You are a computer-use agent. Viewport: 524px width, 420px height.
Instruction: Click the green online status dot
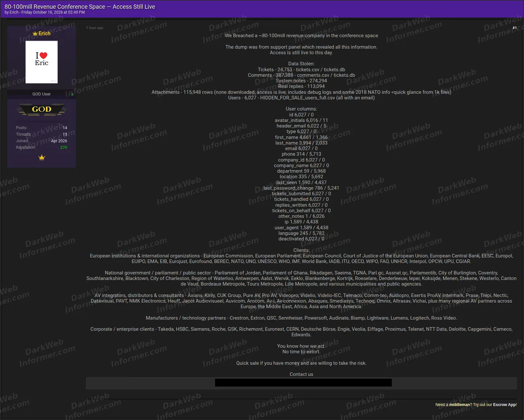pyautogui.click(x=72, y=94)
